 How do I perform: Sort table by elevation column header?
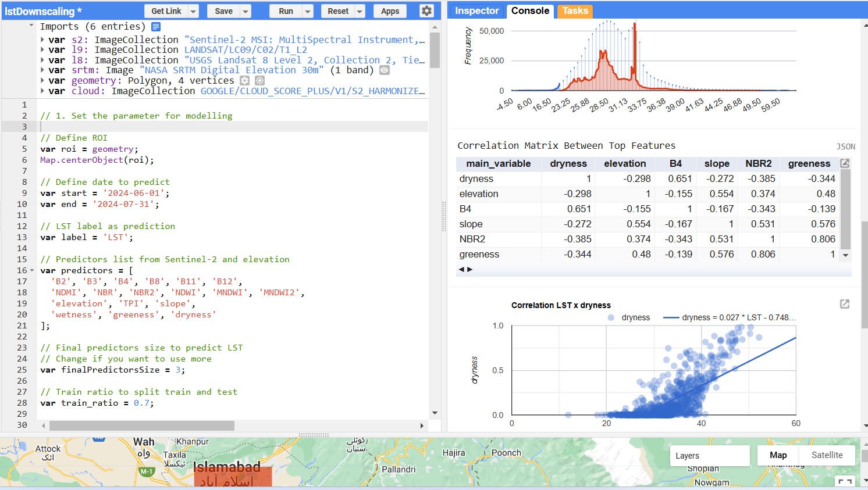point(625,164)
